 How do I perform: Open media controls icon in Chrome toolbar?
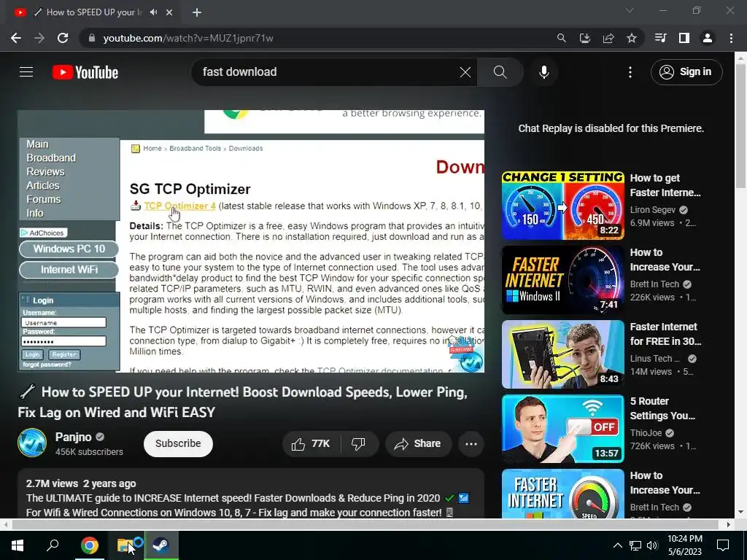tap(660, 38)
